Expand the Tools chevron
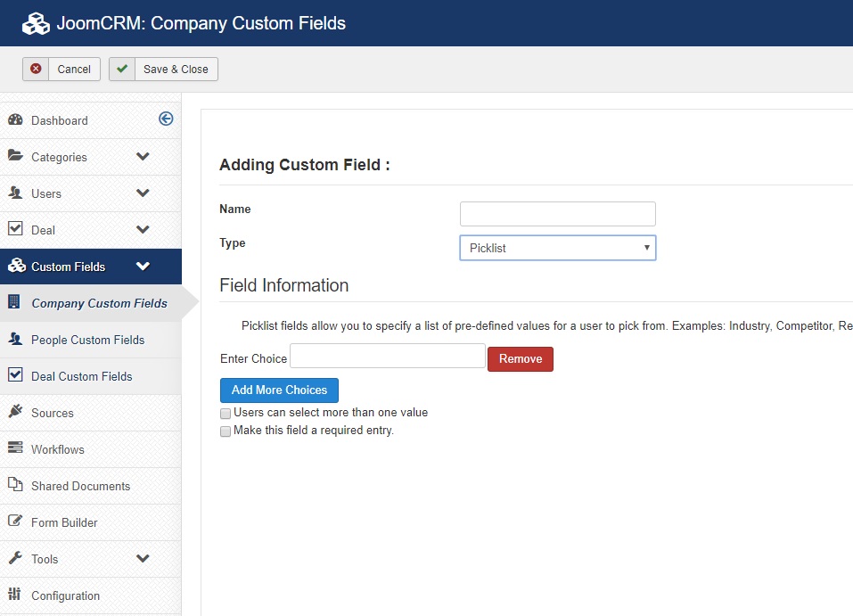The width and height of the screenshot is (853, 616). 143,558
